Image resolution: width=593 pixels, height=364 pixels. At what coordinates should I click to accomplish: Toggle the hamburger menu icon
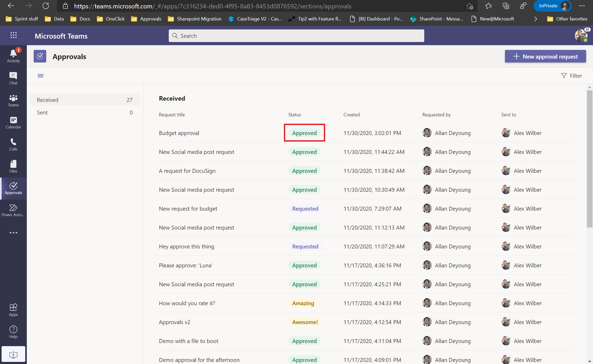[x=41, y=76]
